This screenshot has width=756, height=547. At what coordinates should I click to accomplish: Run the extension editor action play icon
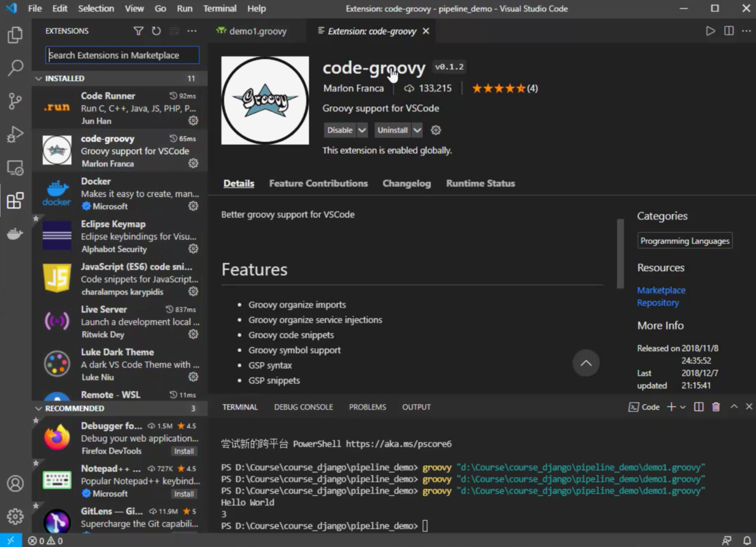tap(711, 31)
